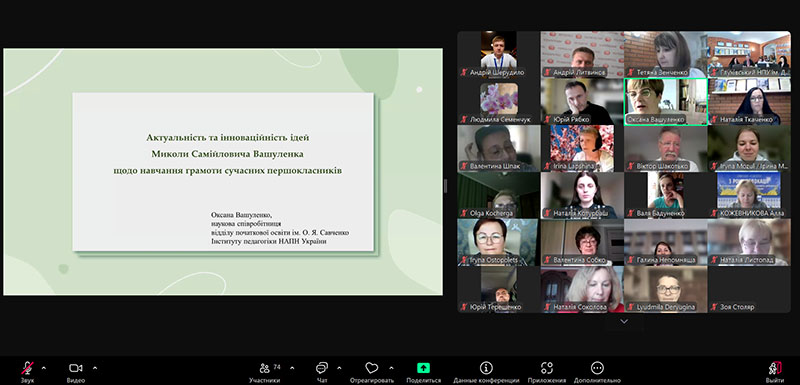
Task: Click muted mic icon beside Тетяна Зенченко
Action: click(x=631, y=72)
